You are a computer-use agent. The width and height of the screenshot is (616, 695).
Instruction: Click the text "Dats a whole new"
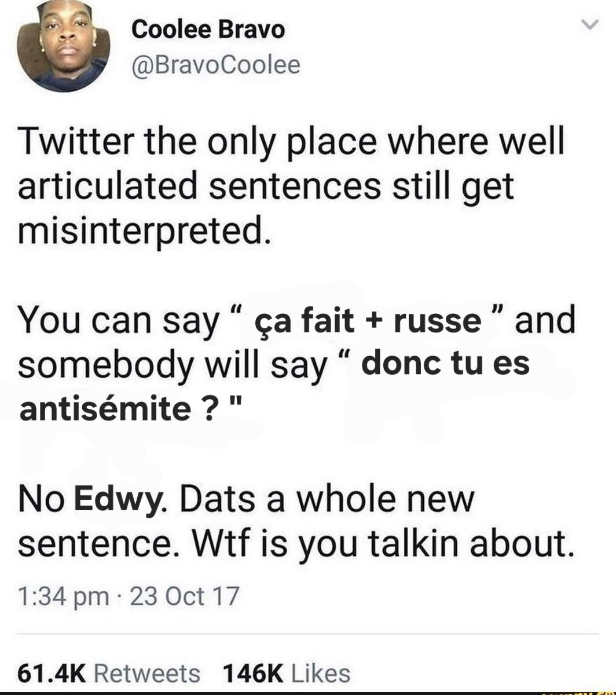(327, 499)
